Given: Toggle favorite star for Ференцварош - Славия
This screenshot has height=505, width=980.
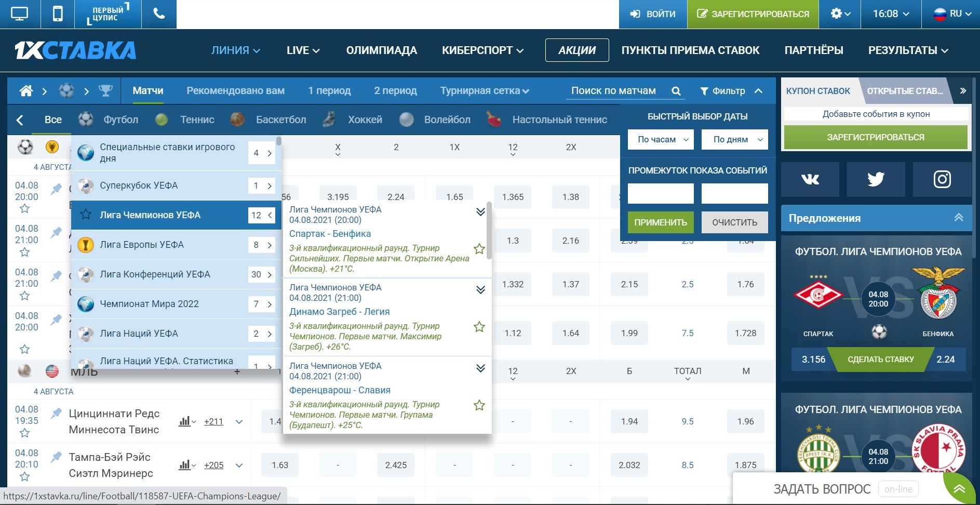Looking at the screenshot, I should [479, 405].
